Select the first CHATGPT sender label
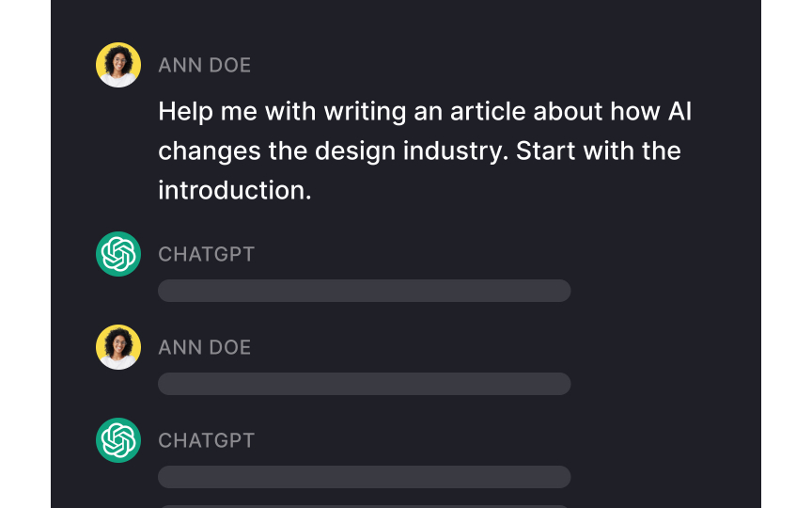The width and height of the screenshot is (812, 508). tap(207, 254)
